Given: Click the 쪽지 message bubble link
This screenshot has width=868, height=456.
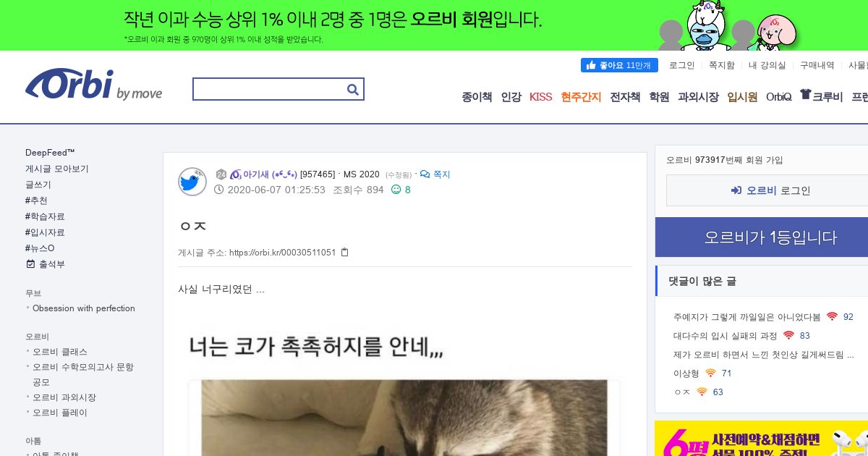Looking at the screenshot, I should click(x=435, y=174).
